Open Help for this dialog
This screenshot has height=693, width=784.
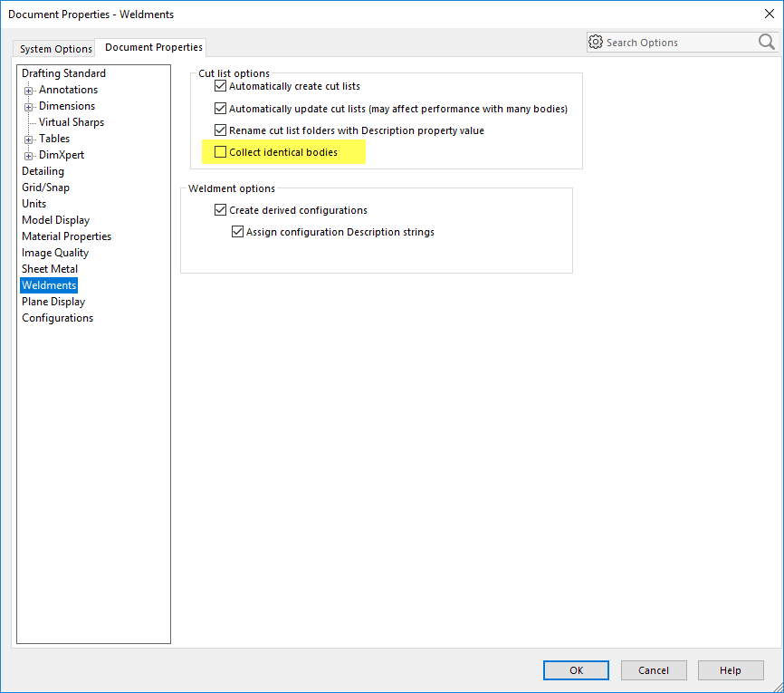pos(731,670)
